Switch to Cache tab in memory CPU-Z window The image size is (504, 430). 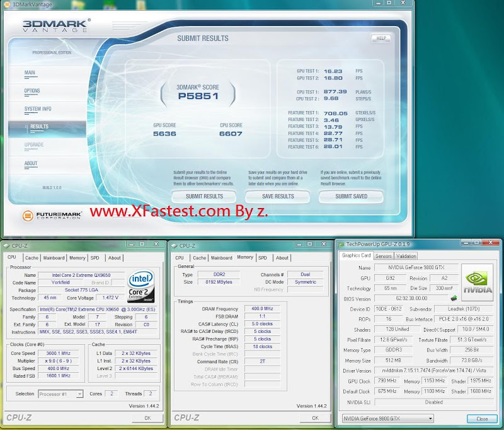[199, 258]
